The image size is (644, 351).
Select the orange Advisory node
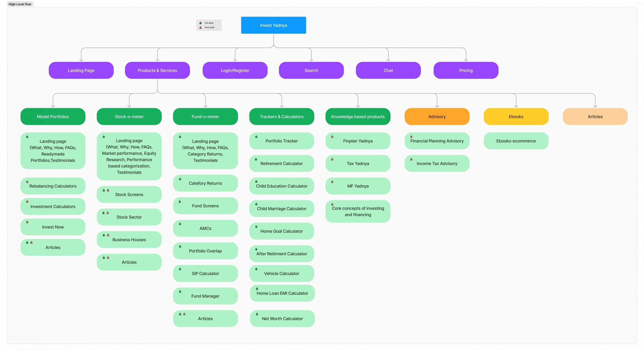pos(437,117)
